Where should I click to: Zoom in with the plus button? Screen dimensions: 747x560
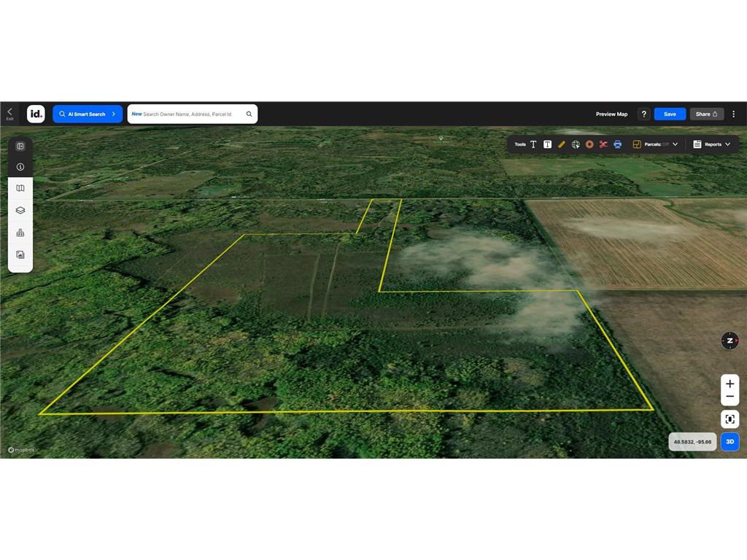coord(729,384)
